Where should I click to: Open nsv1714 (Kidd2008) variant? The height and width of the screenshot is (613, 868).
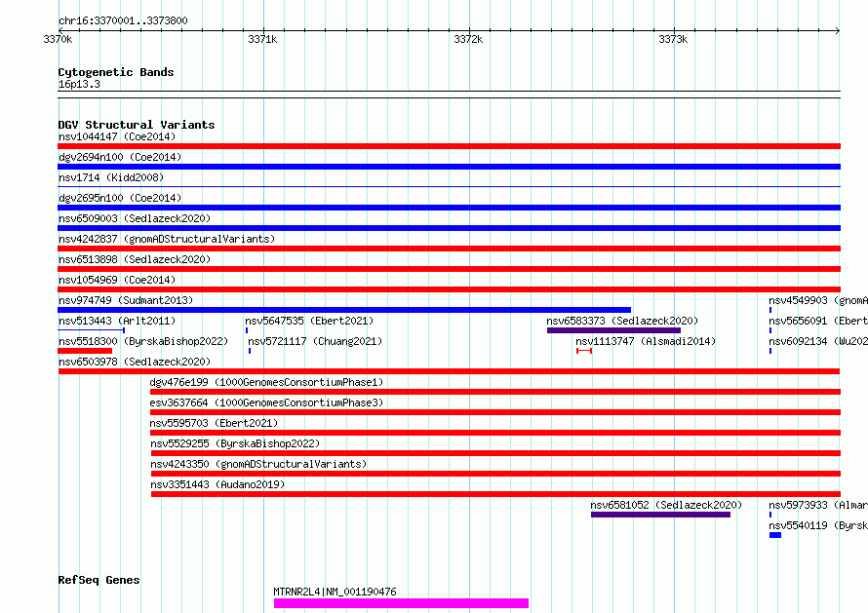[x=111, y=177]
